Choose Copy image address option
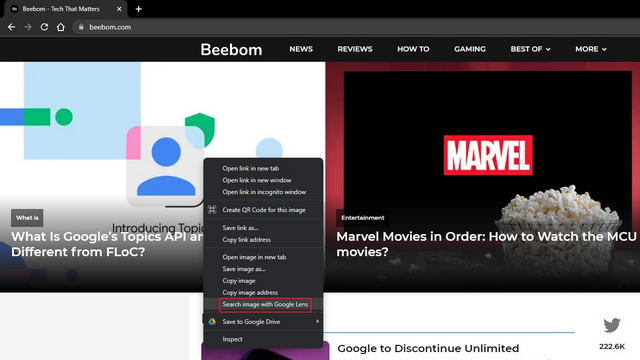This screenshot has height=360, width=640. [263, 293]
